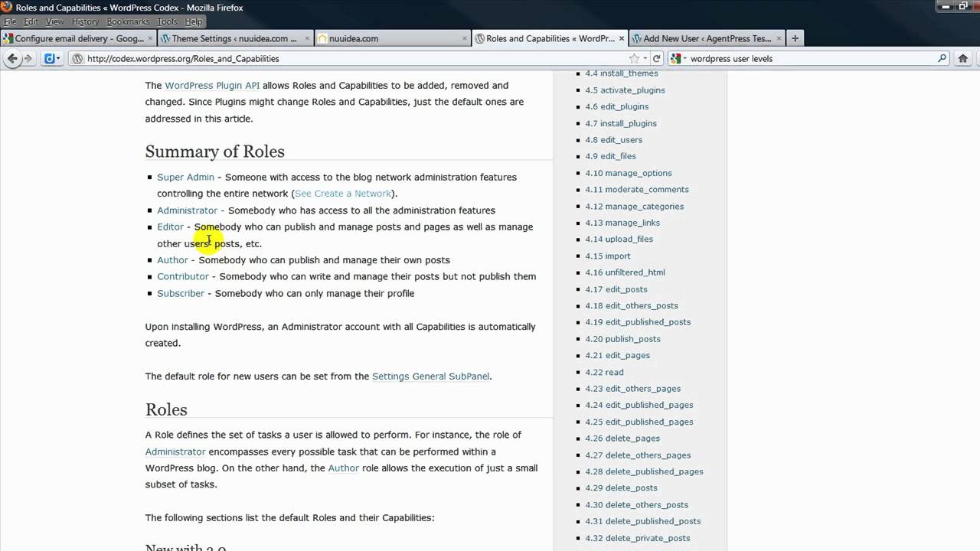Click the Contributor role link
Viewport: 980px width, 551px height.
182,276
